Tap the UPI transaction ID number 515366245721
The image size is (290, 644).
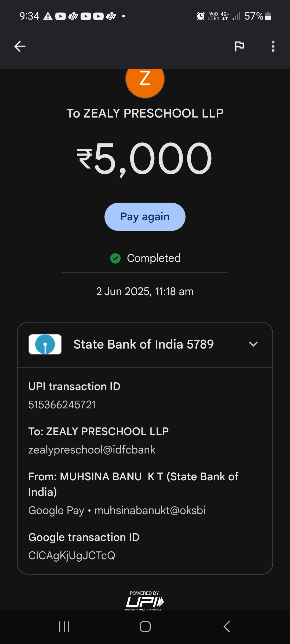[62, 405]
